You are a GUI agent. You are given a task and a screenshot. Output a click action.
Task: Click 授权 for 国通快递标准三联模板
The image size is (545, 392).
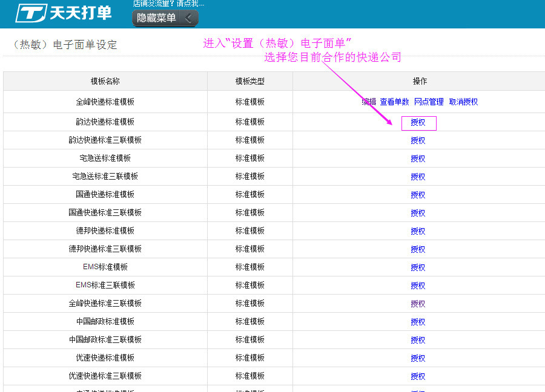click(x=418, y=213)
